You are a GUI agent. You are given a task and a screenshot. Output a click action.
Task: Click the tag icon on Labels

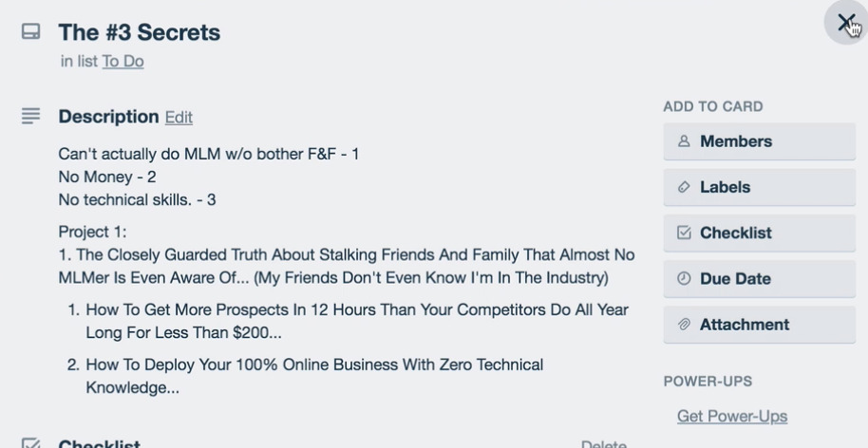coord(684,187)
